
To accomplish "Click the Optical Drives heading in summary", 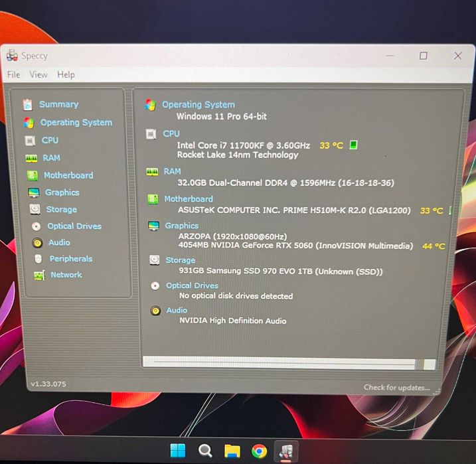I will pos(192,285).
